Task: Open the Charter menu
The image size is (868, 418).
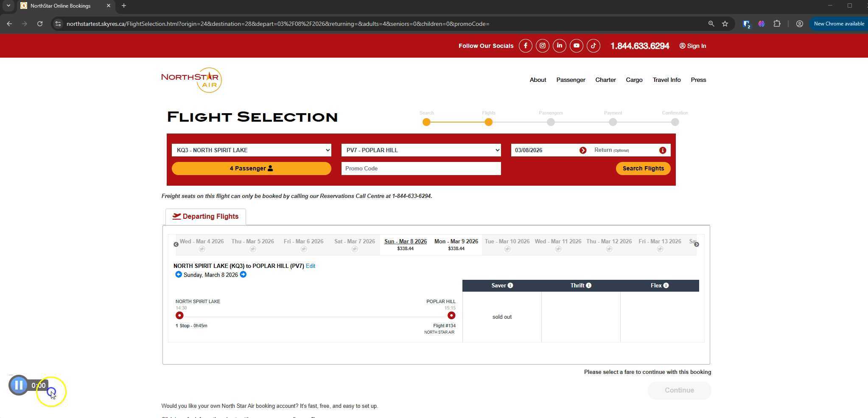Action: (605, 80)
